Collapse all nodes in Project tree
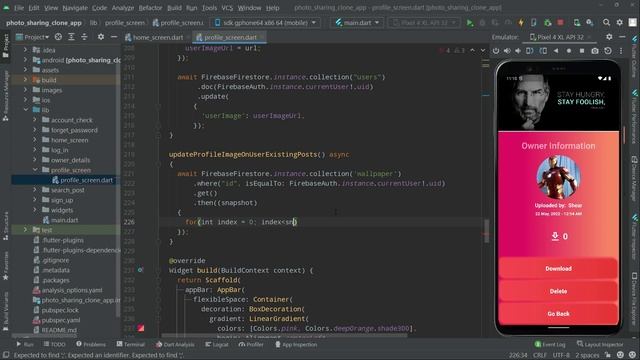 point(84,37)
